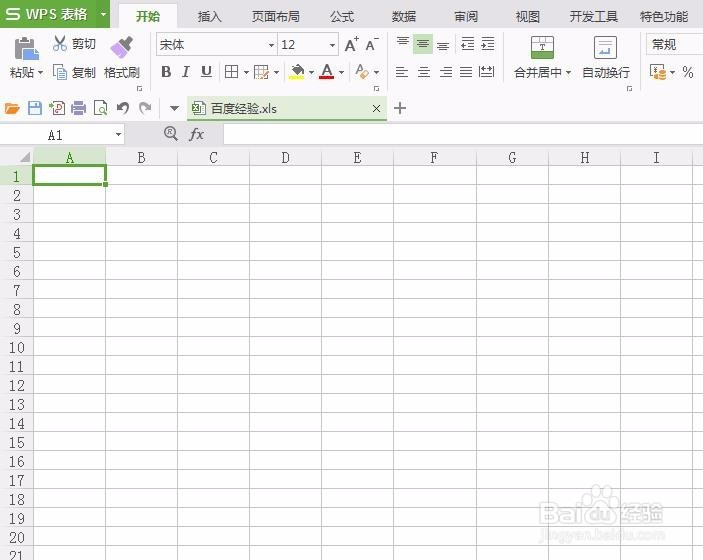703x560 pixels.
Task: Toggle bold formatting
Action: pos(166,71)
